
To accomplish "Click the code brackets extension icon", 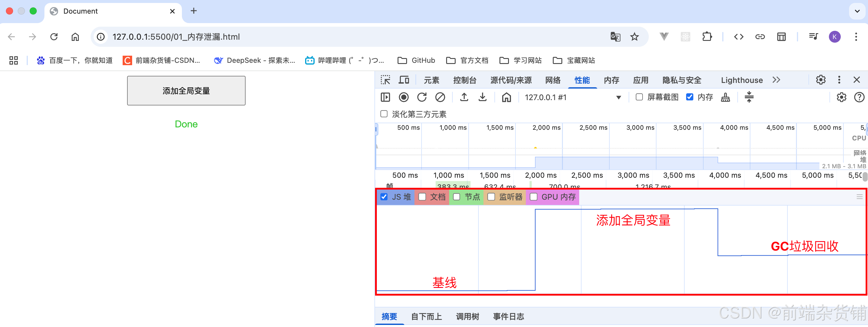I will (739, 37).
